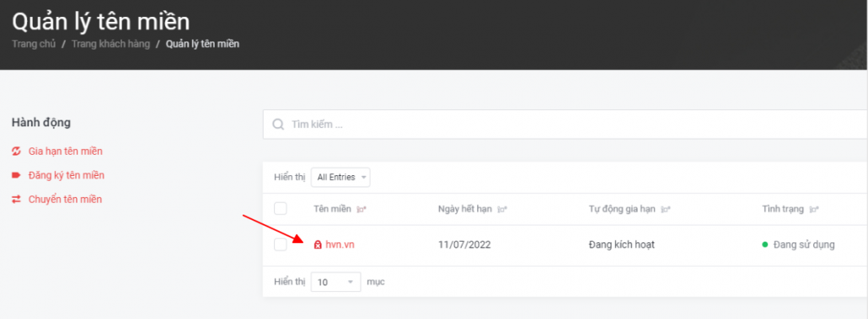
Task: Tick the checkbox for hvn.vn row
Action: [281, 244]
